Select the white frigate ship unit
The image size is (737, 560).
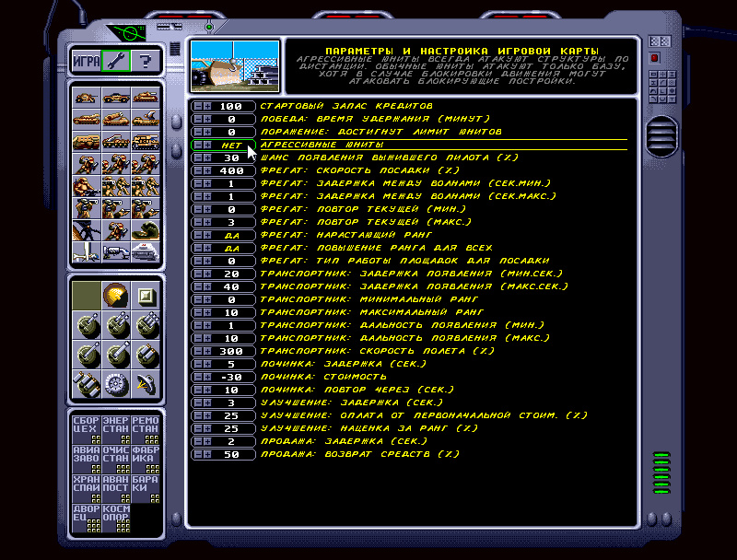click(146, 252)
